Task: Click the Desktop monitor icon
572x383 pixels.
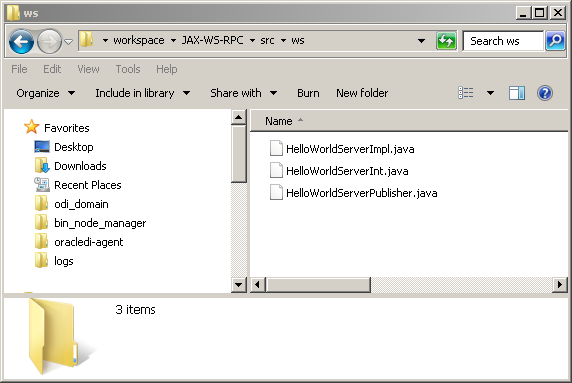Action: 42,147
